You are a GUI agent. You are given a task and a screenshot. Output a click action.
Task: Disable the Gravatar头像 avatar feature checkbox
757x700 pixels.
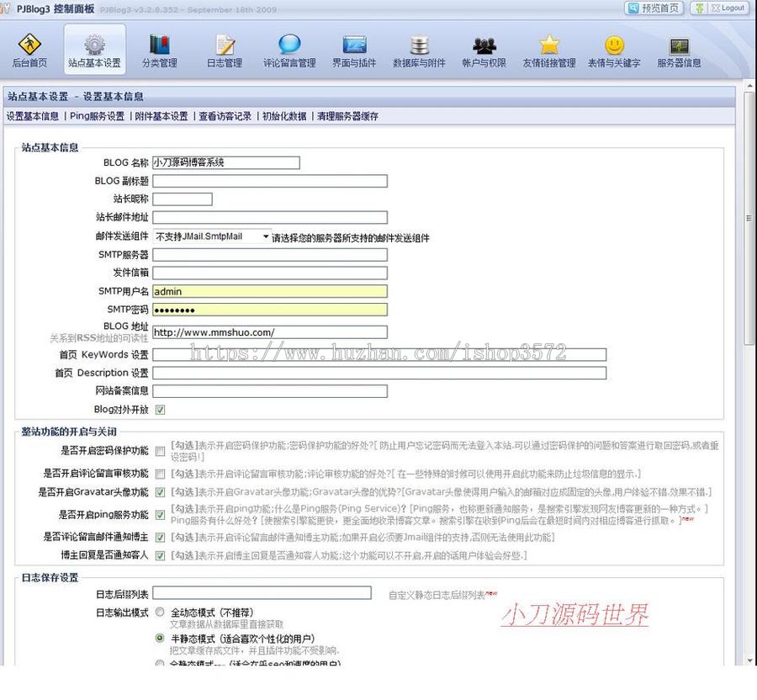159,494
